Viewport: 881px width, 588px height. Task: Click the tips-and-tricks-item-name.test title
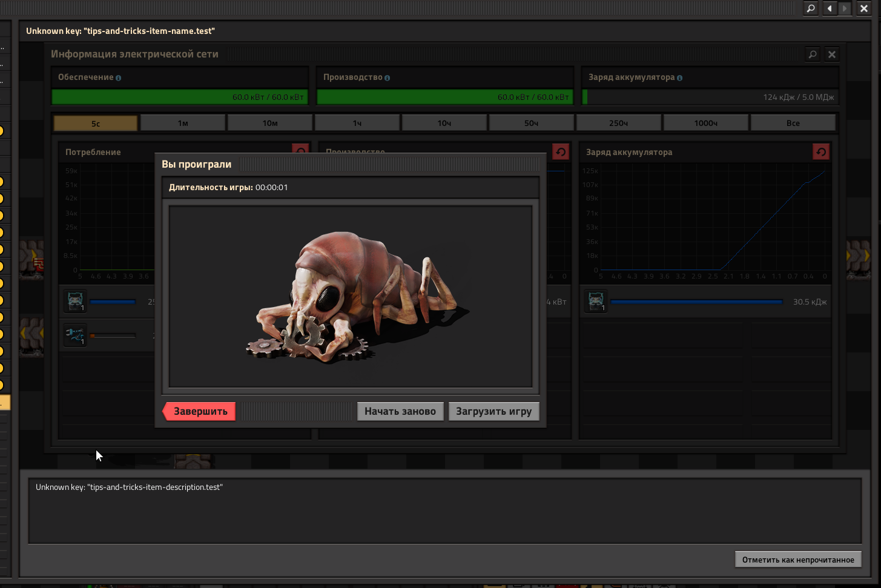[x=120, y=31]
